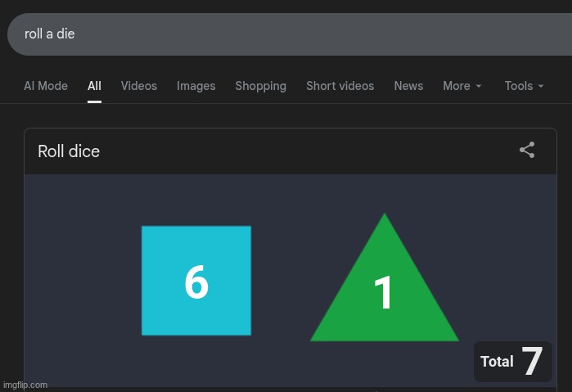The width and height of the screenshot is (572, 392).
Task: Open the Shopping results tab
Action: pos(260,86)
